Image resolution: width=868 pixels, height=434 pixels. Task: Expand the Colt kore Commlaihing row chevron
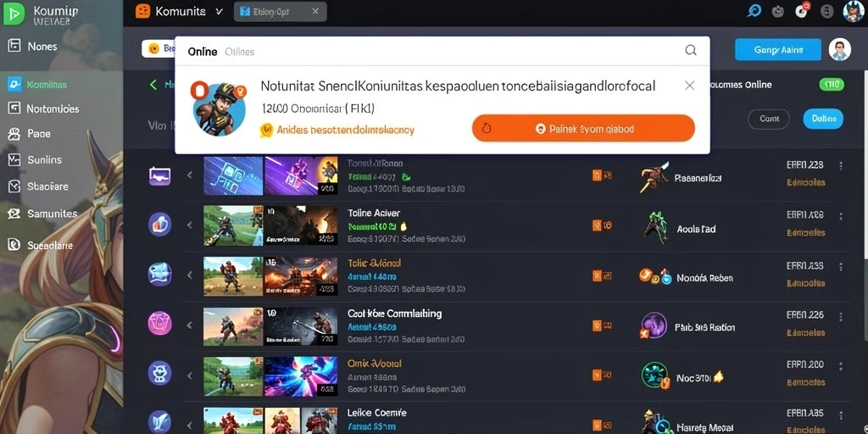(189, 325)
